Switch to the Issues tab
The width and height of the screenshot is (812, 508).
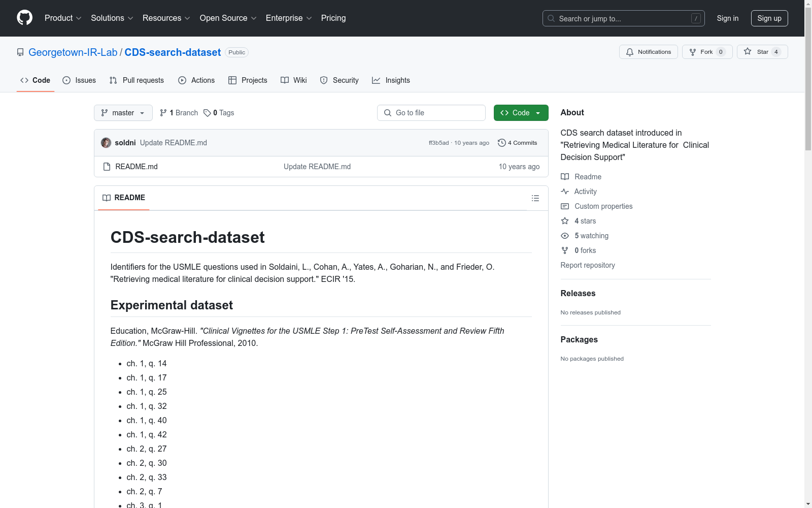click(79, 80)
